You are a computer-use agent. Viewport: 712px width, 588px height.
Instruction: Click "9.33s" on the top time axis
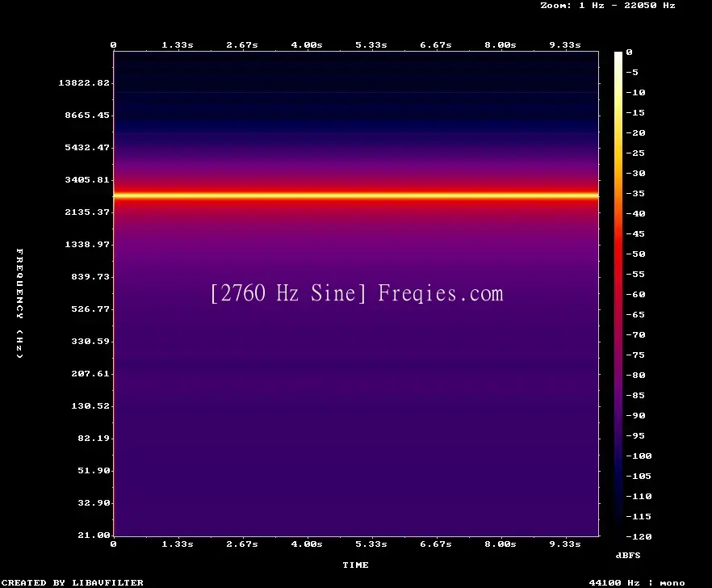[565, 45]
